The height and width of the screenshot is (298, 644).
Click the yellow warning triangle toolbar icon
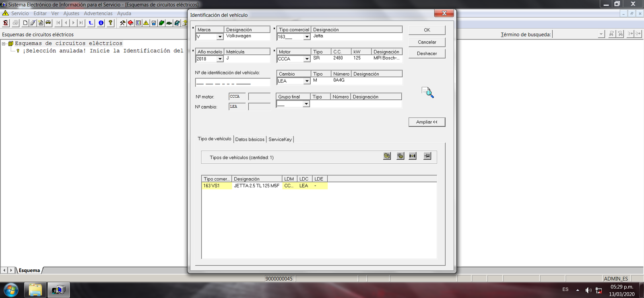point(146,23)
